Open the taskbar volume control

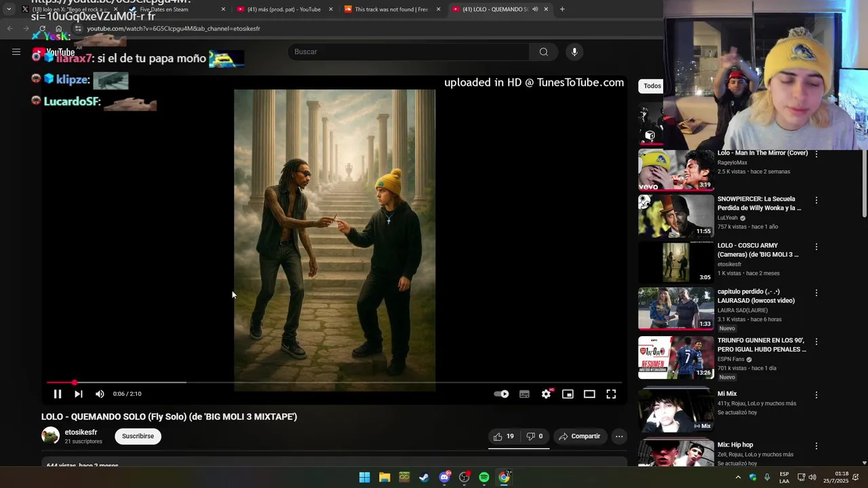pos(812,477)
